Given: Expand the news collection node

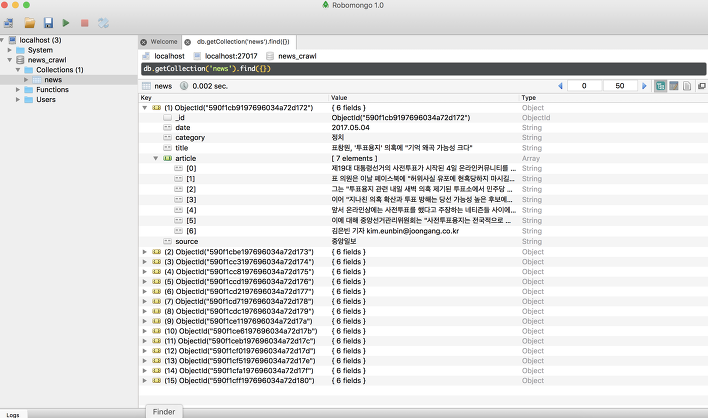Looking at the screenshot, I should click(26, 79).
